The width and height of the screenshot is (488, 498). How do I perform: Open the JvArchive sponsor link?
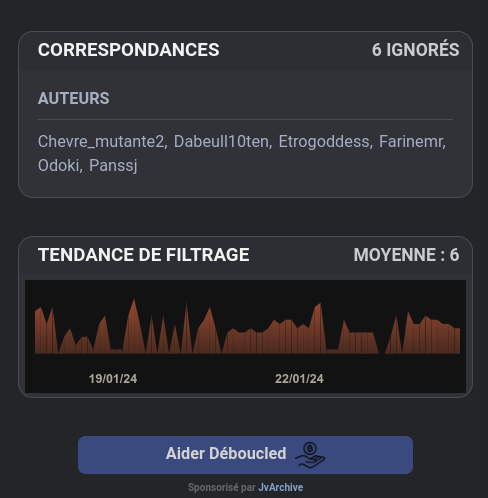pos(281,487)
